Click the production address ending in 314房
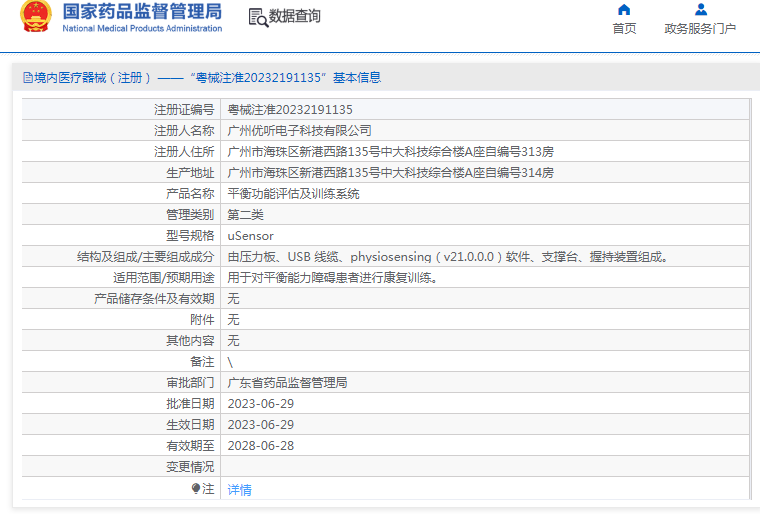Viewport: 760px width, 514px height. pyautogui.click(x=391, y=173)
